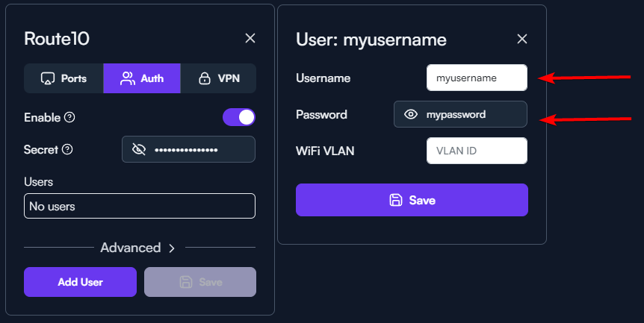Click the help icon next to Enable
Screen dimensions: 644x323
69,117
